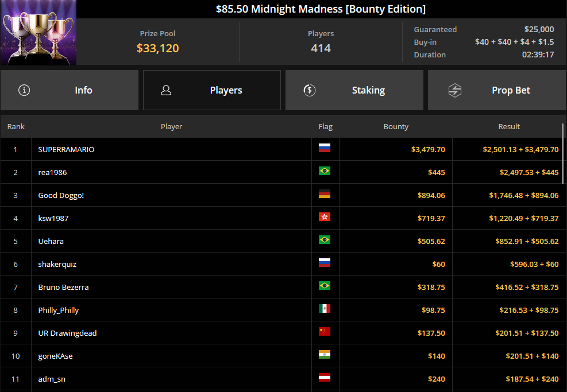Click Brazil flag in Uehara row

pos(325,240)
